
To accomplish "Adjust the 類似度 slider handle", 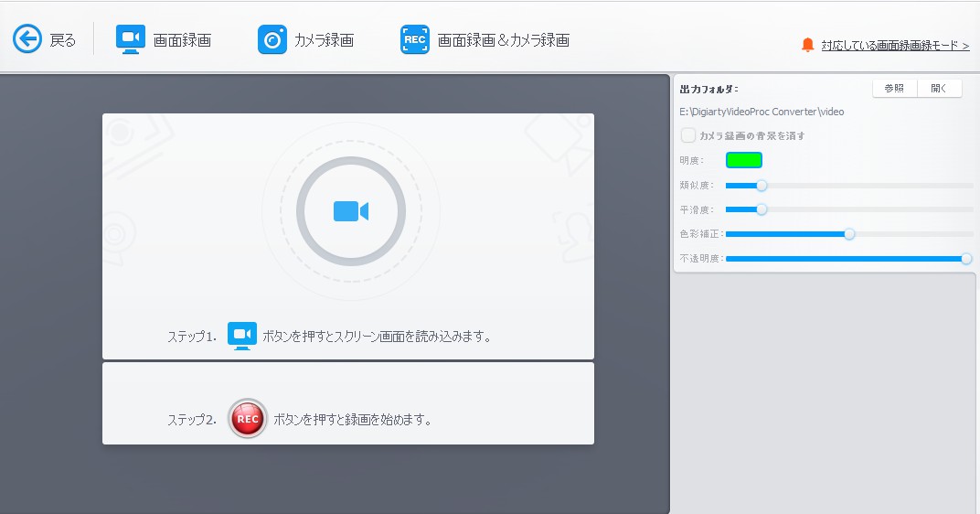I will [762, 185].
